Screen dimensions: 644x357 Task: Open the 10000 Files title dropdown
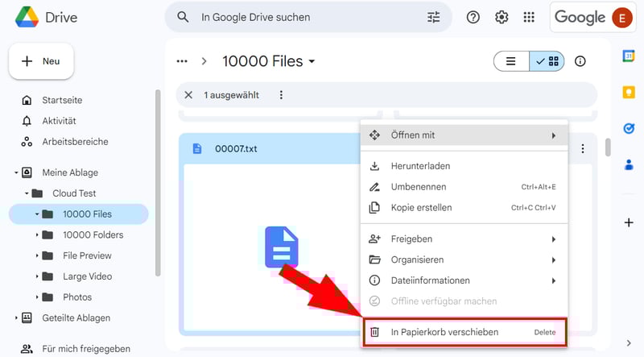[x=312, y=61]
